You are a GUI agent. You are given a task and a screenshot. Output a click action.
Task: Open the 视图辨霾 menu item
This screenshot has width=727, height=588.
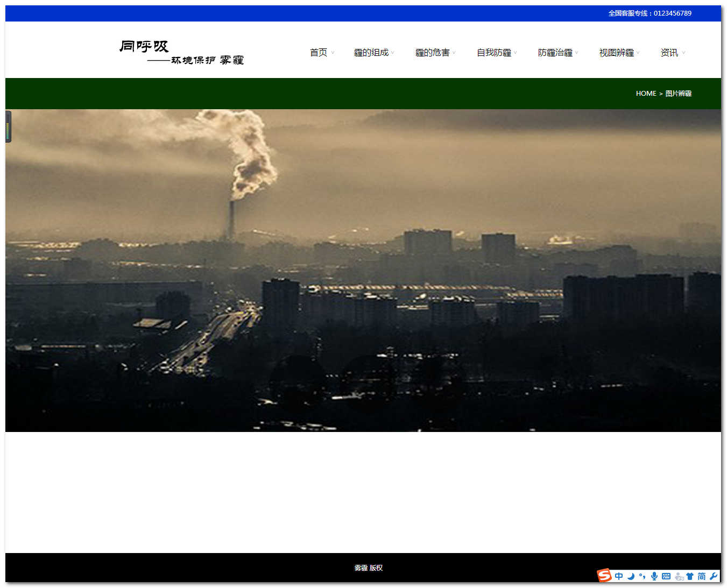617,53
